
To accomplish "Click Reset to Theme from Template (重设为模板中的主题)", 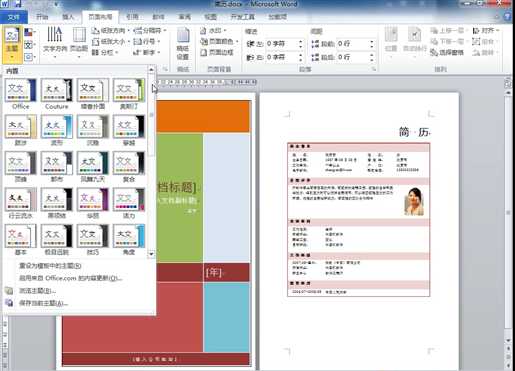I will click(50, 266).
